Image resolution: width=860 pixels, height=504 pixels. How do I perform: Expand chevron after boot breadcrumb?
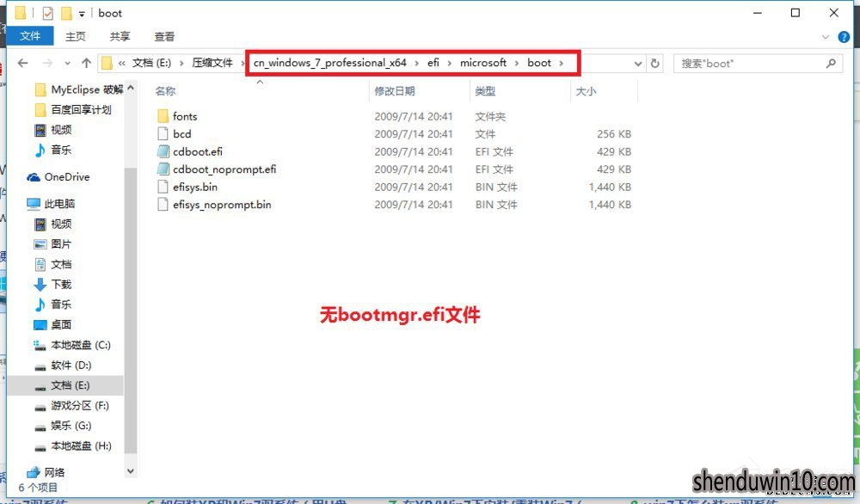point(561,63)
